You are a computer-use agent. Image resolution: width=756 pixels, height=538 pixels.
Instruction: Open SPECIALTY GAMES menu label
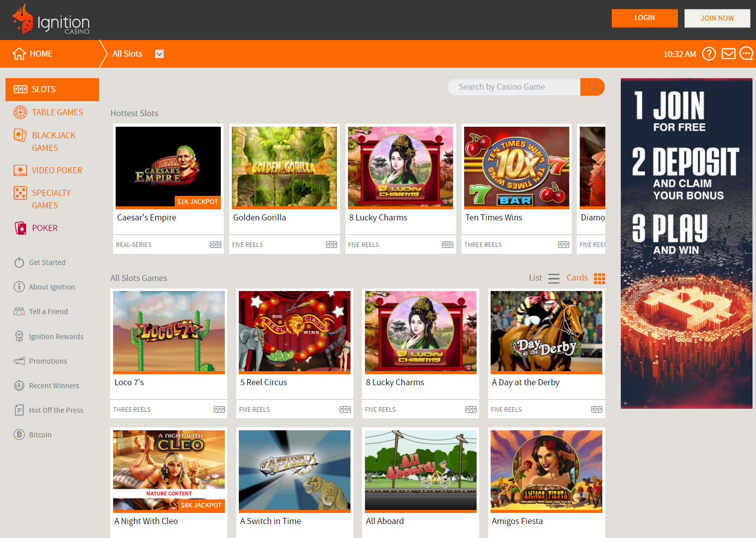point(51,199)
